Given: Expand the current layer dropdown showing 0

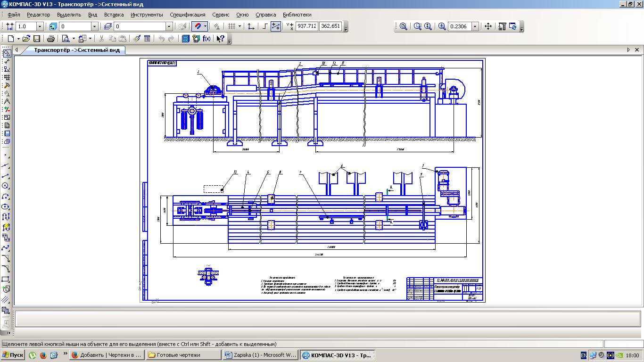Looking at the screenshot, I should [x=169, y=26].
